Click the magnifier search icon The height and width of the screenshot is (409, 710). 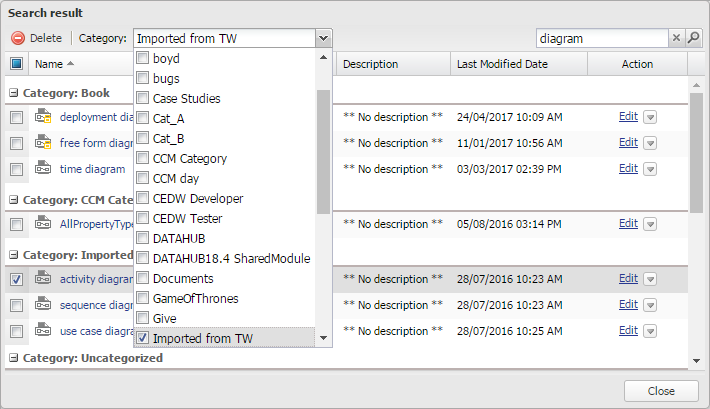[694, 38]
